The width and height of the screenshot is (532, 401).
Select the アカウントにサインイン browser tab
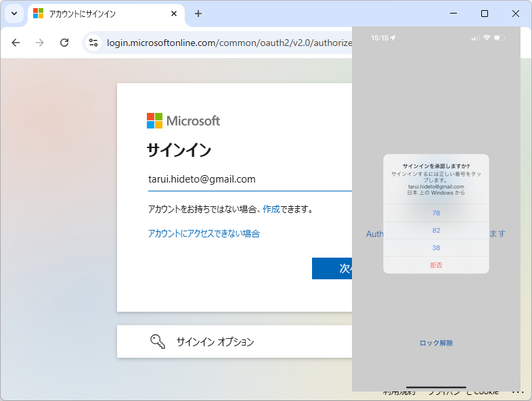106,14
